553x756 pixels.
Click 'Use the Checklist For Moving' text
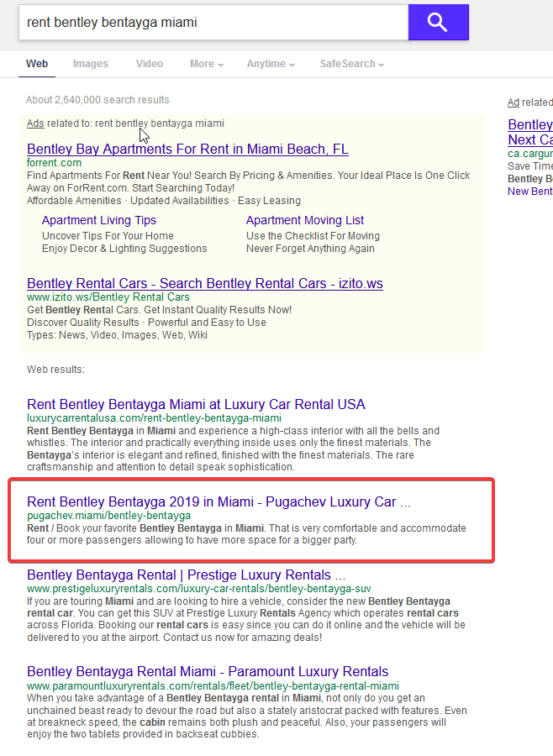click(313, 236)
